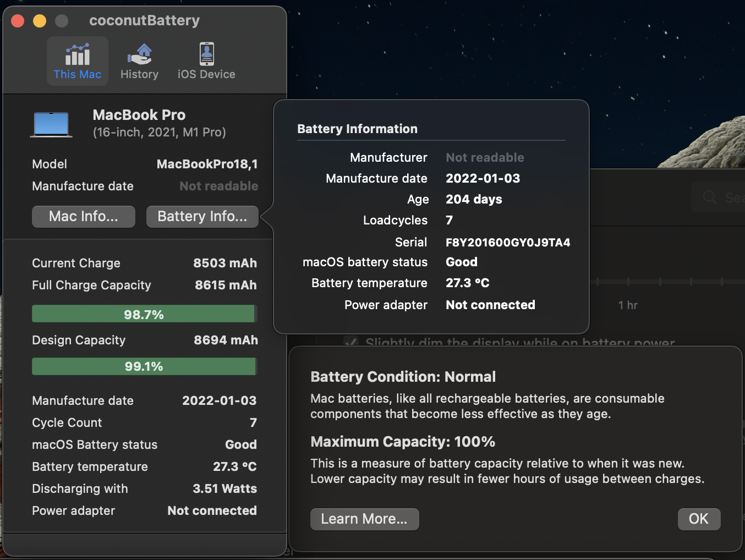Click the serial F8Y201600GY0J9TA4
This screenshot has height=560, width=745.
pyautogui.click(x=508, y=243)
